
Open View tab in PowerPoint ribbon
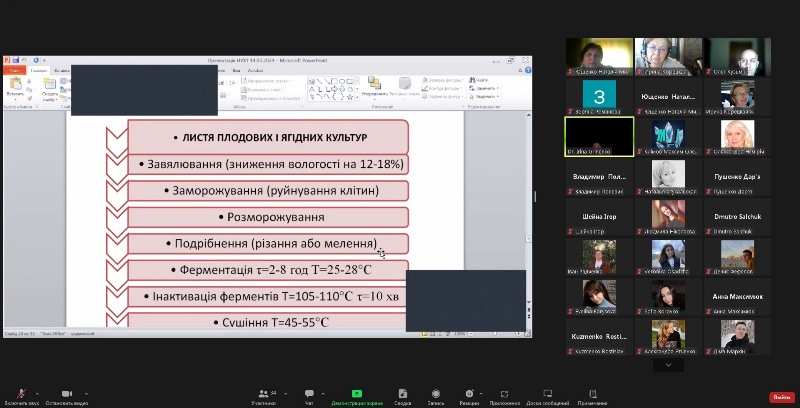[x=236, y=70]
